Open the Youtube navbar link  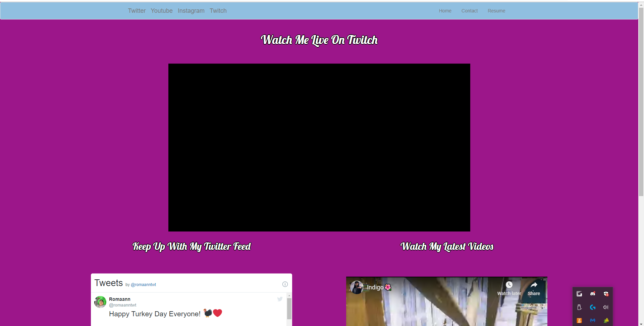162,11
